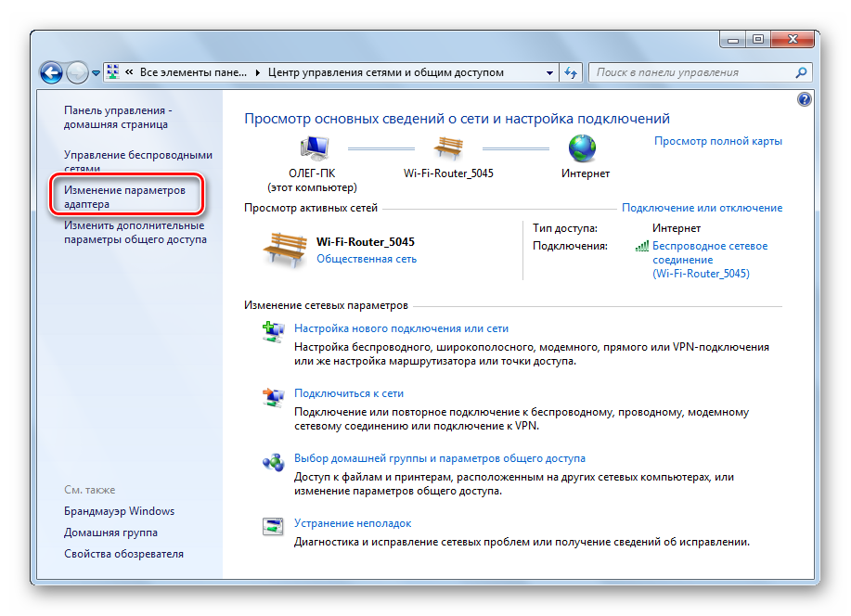This screenshot has width=851, height=616.
Task: Click the 'Интернет' label under the globe
Action: 585,173
